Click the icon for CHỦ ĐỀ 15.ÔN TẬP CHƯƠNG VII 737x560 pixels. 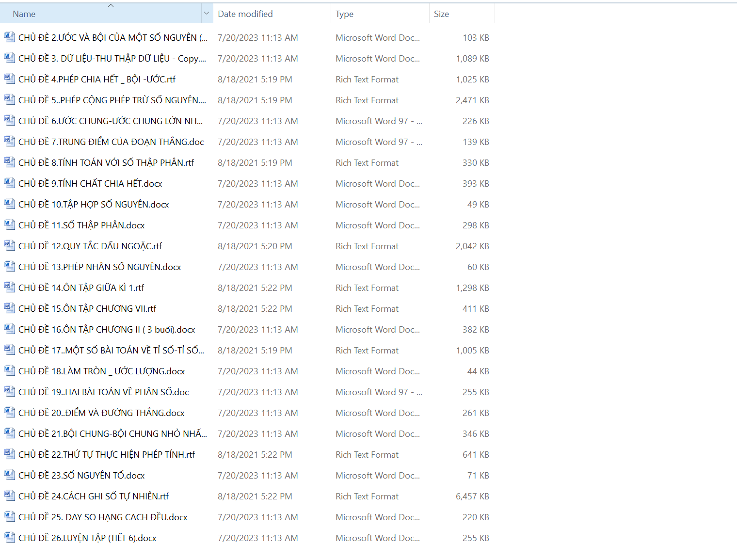pos(10,308)
